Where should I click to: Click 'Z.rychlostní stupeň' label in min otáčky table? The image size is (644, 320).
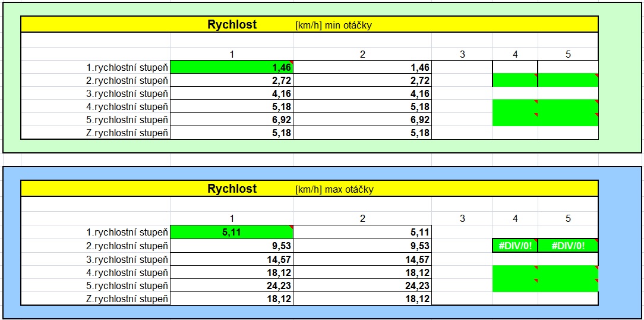pyautogui.click(x=127, y=133)
